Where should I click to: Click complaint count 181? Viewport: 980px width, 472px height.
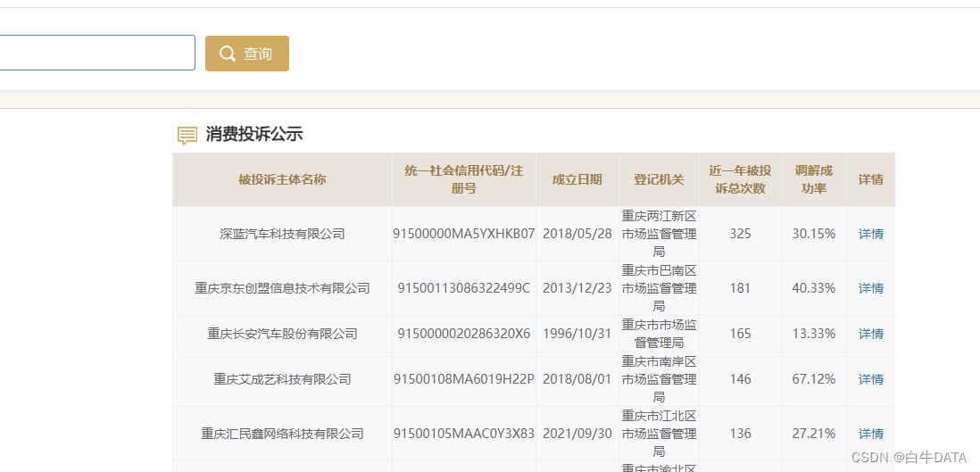pos(740,288)
